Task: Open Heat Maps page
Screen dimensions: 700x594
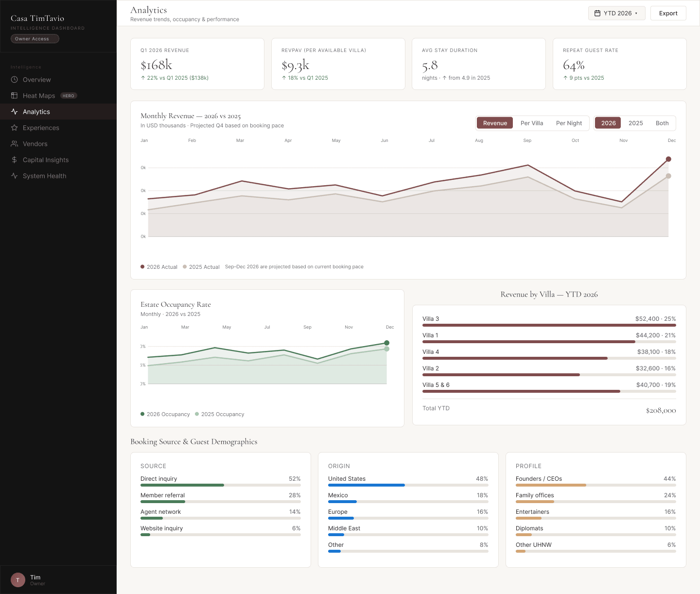Action: tap(58, 96)
